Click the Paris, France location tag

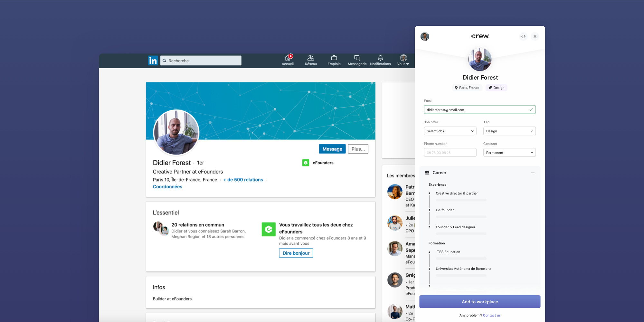coord(467,88)
